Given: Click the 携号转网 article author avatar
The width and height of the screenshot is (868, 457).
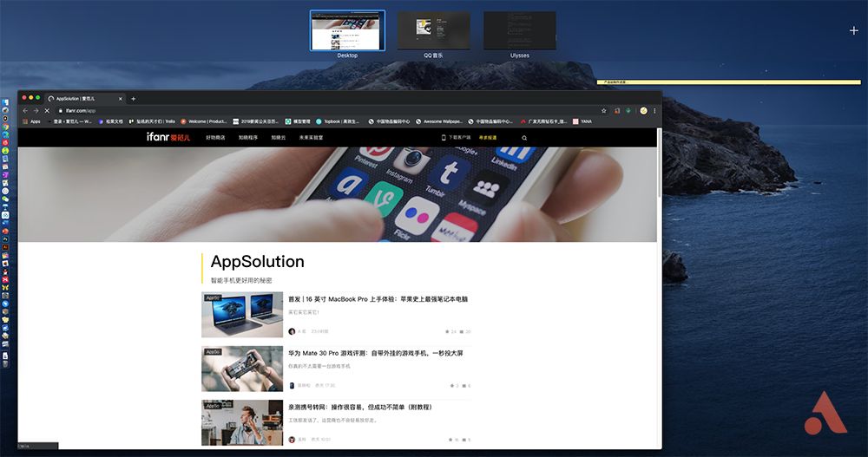Looking at the screenshot, I should point(292,440).
